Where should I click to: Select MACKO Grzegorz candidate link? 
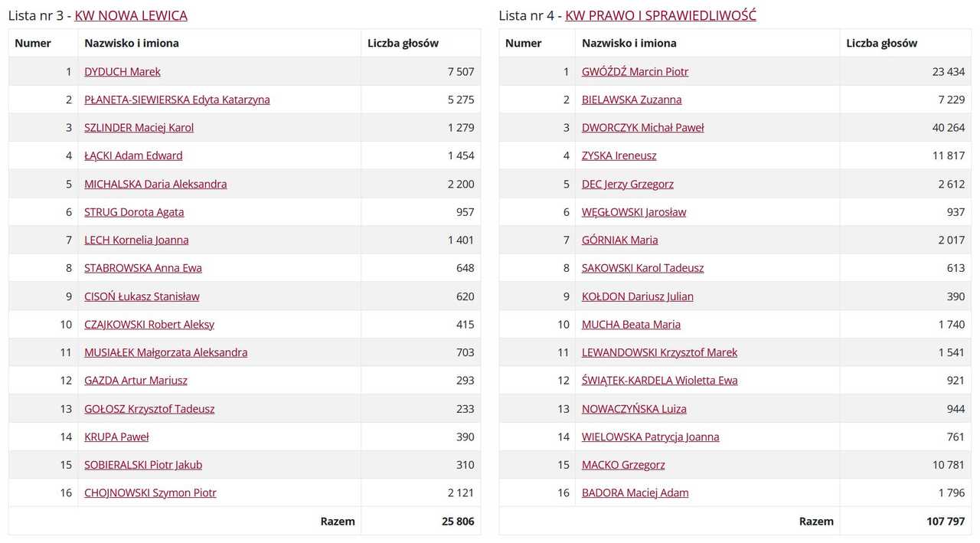tap(623, 465)
